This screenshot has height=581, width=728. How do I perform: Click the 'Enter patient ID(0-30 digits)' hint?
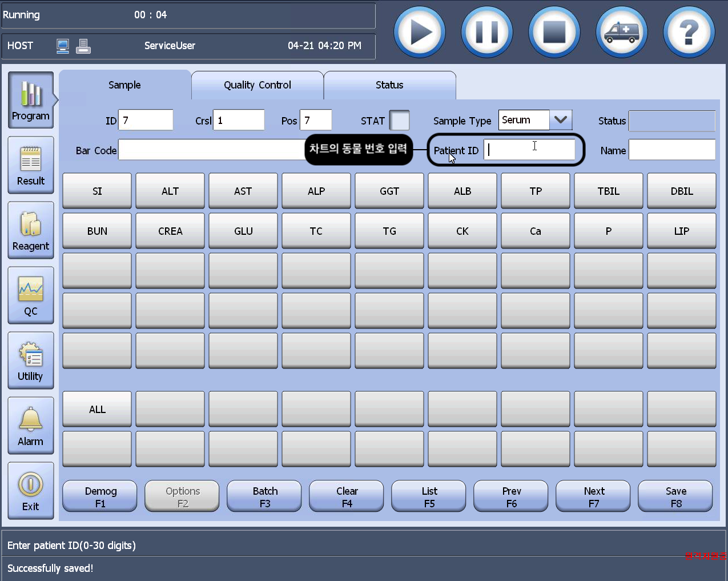[71, 546]
